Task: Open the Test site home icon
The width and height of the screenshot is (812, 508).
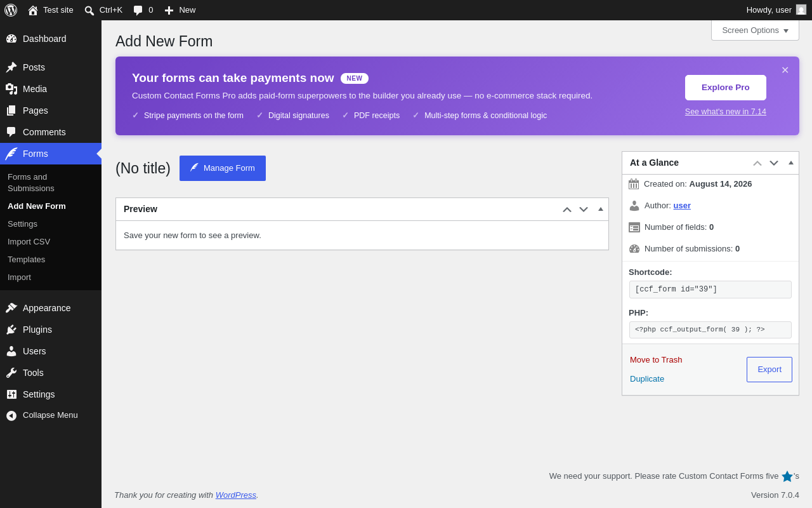Action: coord(33,10)
